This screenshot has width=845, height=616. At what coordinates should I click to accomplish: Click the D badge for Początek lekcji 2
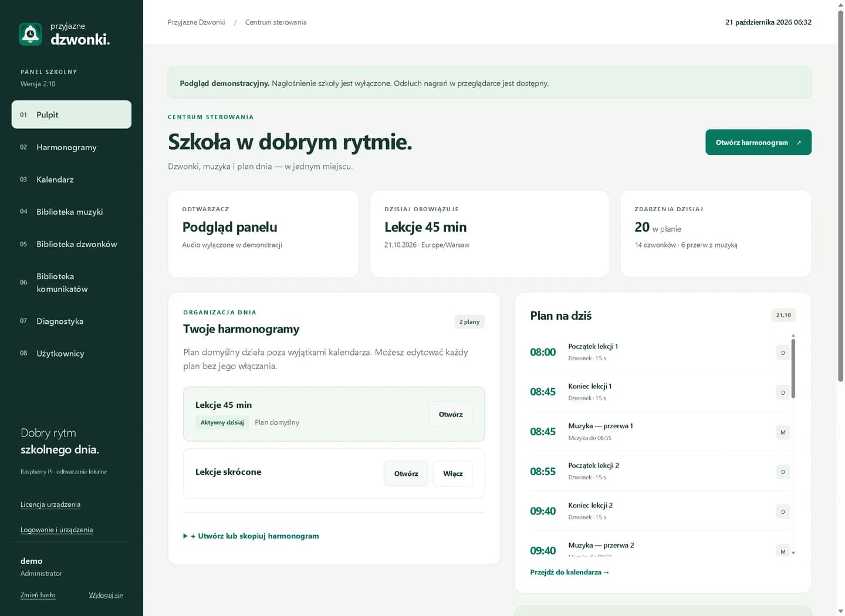pyautogui.click(x=783, y=472)
